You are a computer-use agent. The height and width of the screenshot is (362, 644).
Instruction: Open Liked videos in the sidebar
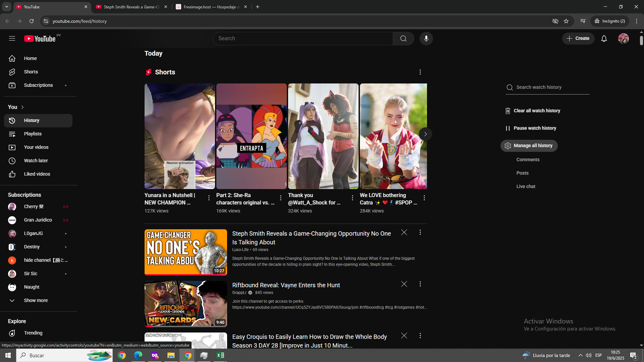point(38,174)
